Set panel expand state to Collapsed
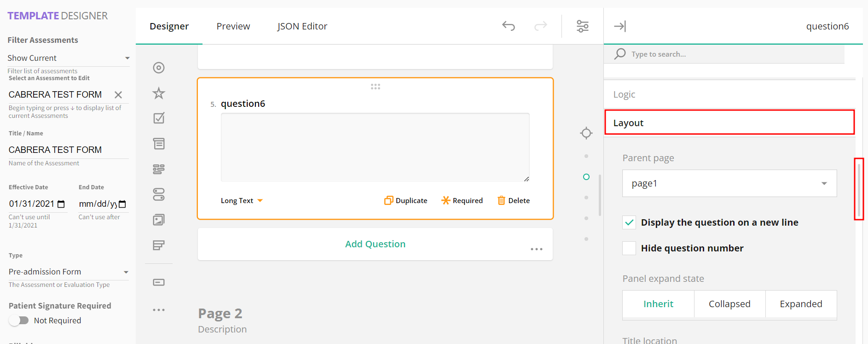The height and width of the screenshot is (344, 868). pos(729,304)
